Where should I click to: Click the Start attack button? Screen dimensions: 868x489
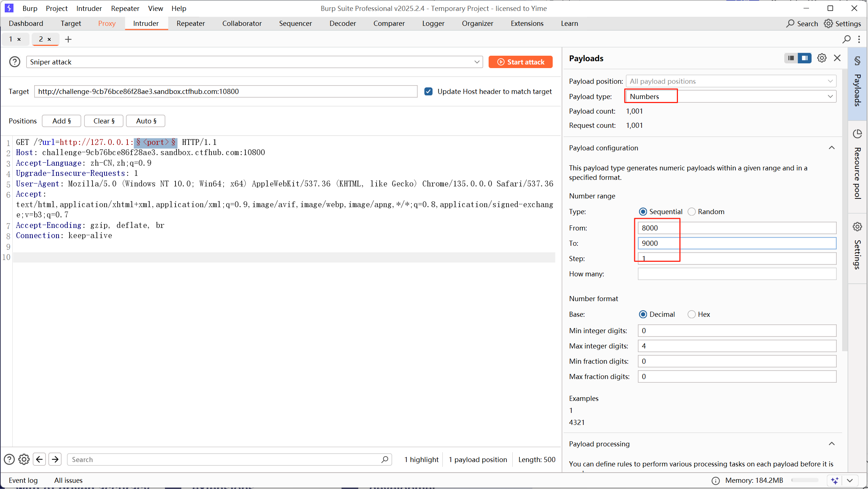click(x=520, y=62)
